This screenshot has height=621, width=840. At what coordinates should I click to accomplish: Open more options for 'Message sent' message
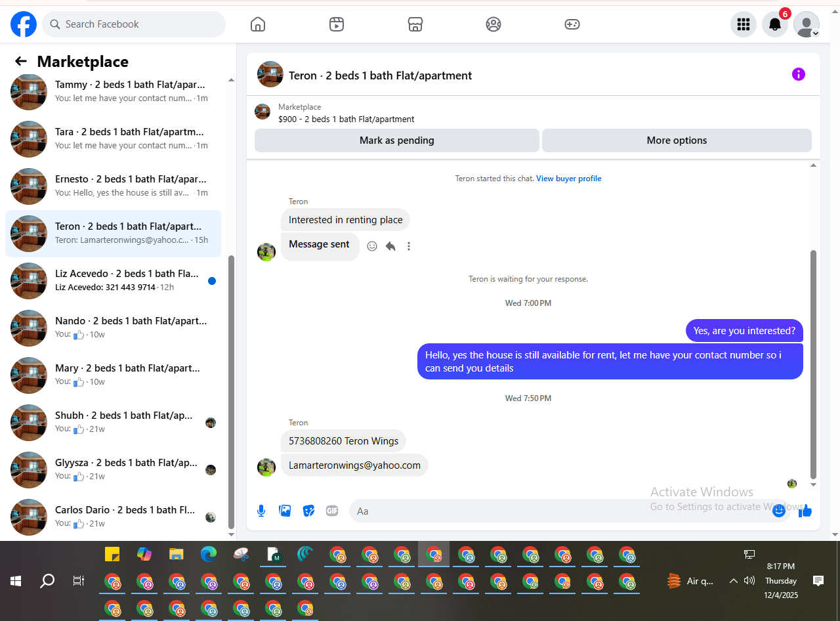point(409,246)
